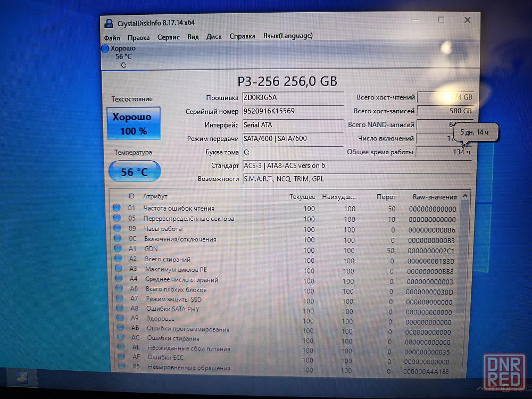Click the blue health circle on disk C: tab
This screenshot has width=532, height=399.
pos(105,49)
